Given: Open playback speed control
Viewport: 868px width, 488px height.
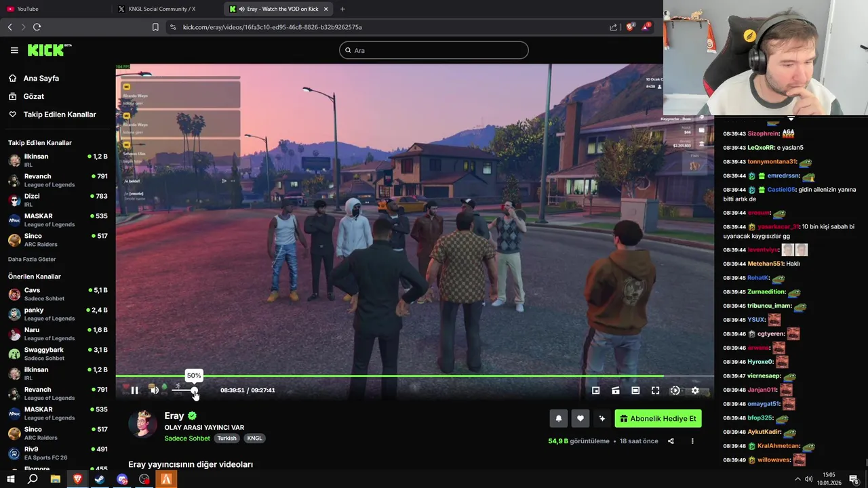Looking at the screenshot, I should [x=675, y=390].
